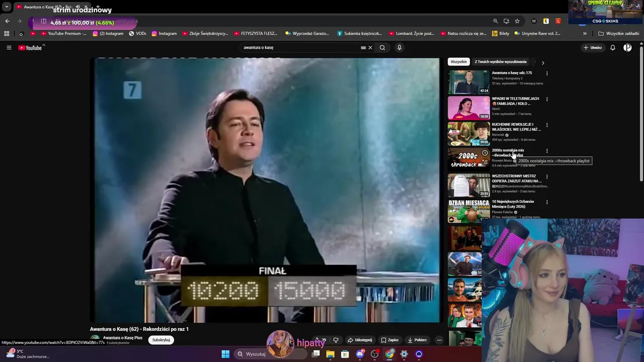Open the yellow extension icon in toolbar
This screenshot has height=362, width=644.
click(546, 21)
